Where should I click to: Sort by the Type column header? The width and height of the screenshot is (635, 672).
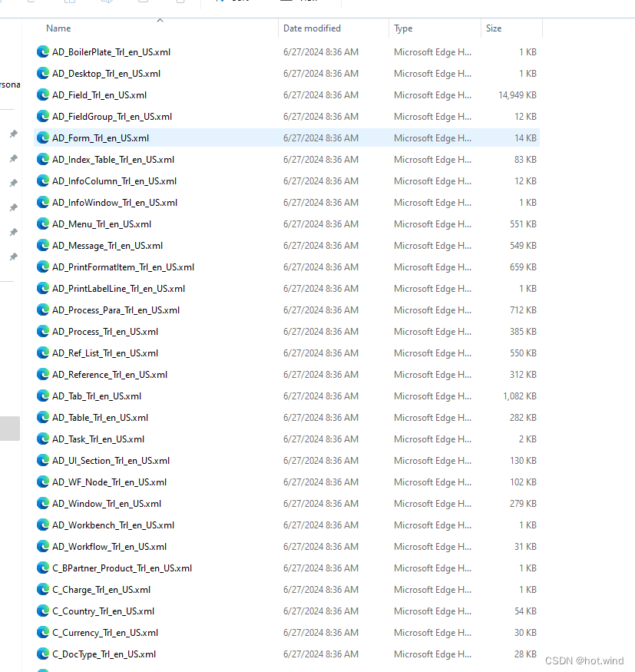pyautogui.click(x=403, y=28)
